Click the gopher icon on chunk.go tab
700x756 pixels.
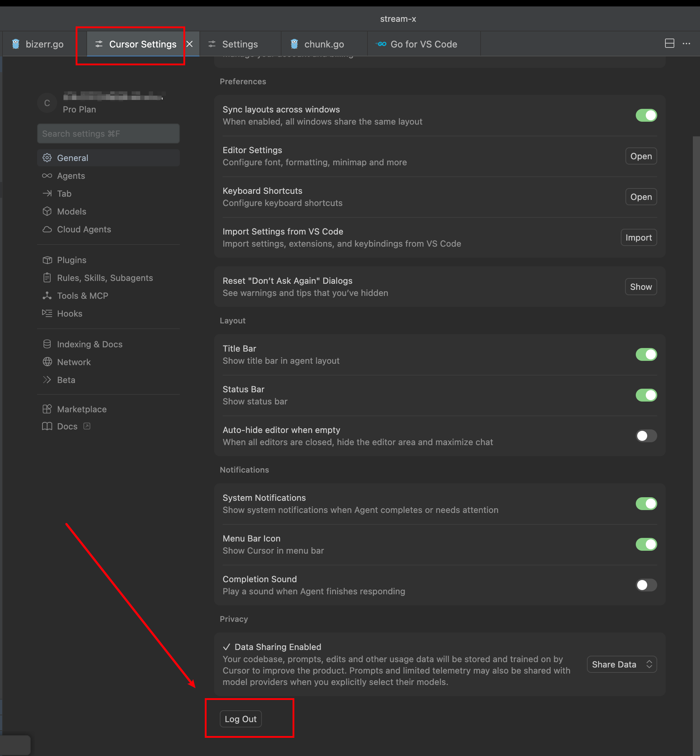tap(294, 44)
